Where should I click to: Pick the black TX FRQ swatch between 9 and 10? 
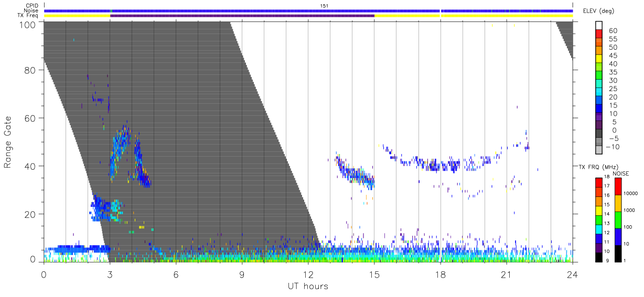[x=599, y=256]
